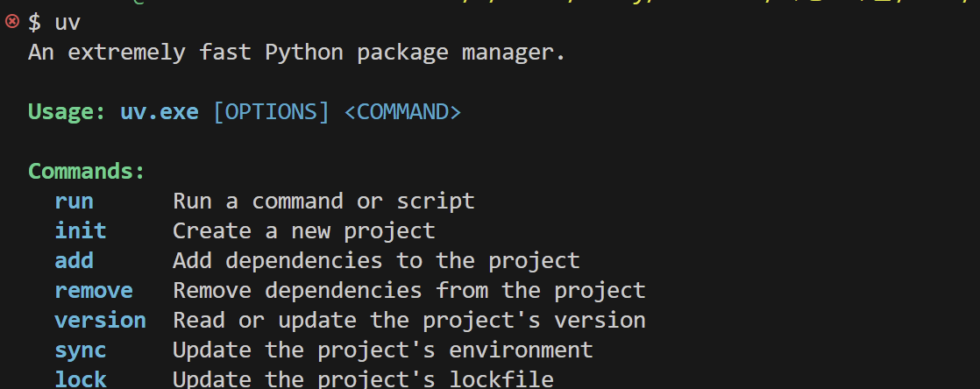Click the green "Commands:" heading
The height and width of the screenshot is (389, 980).
click(x=86, y=171)
